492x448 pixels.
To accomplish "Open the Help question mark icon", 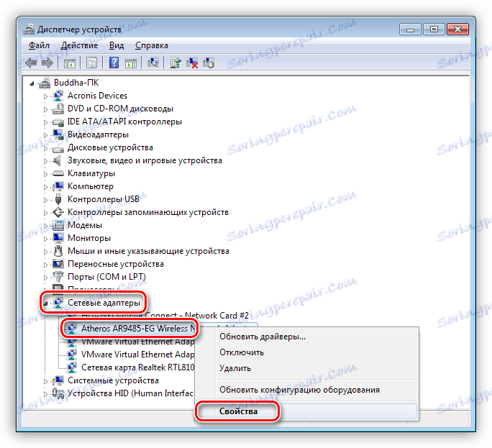I will (x=114, y=63).
